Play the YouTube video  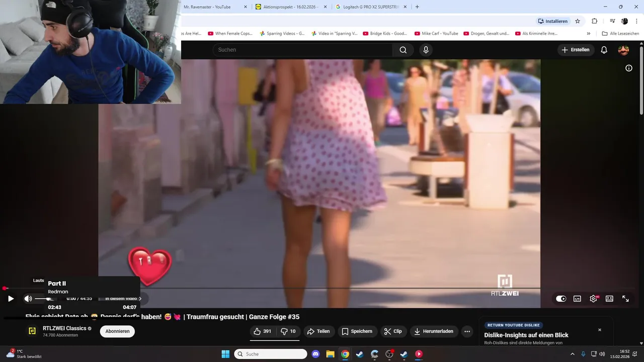[11, 299]
